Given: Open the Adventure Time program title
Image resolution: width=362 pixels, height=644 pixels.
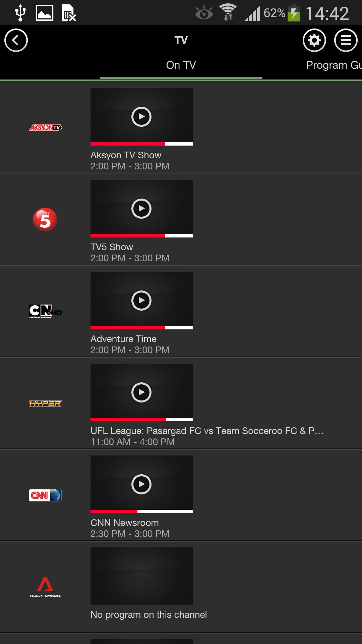Looking at the screenshot, I should pyautogui.click(x=123, y=339).
